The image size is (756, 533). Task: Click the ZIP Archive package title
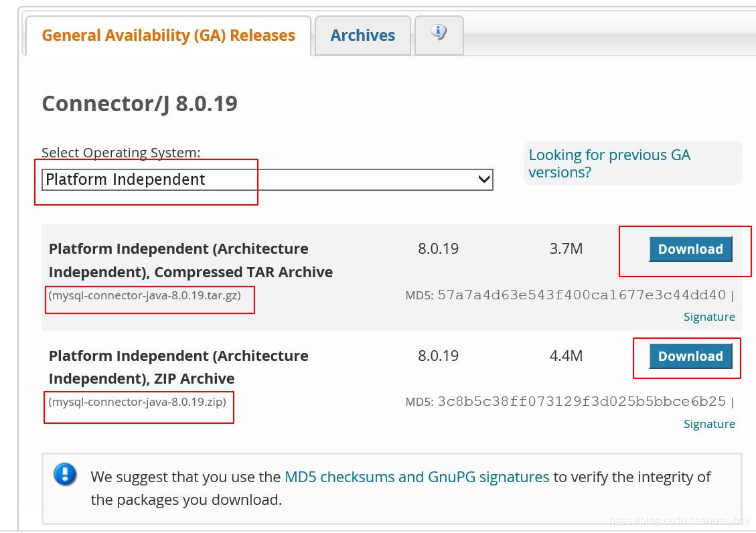(x=178, y=367)
